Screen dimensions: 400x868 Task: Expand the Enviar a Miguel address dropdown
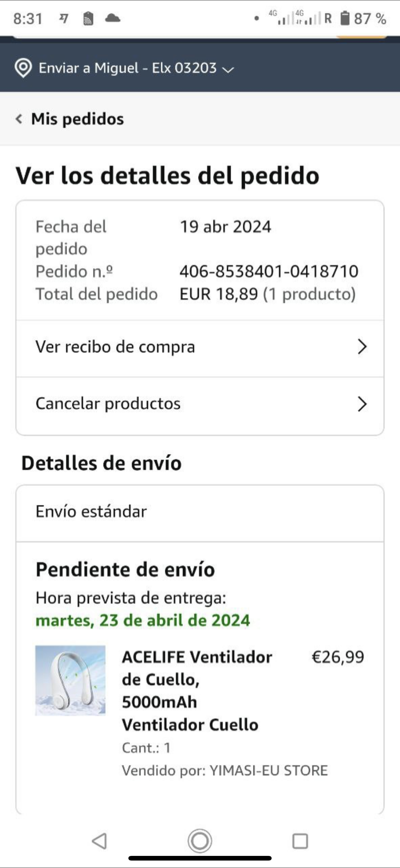point(228,70)
